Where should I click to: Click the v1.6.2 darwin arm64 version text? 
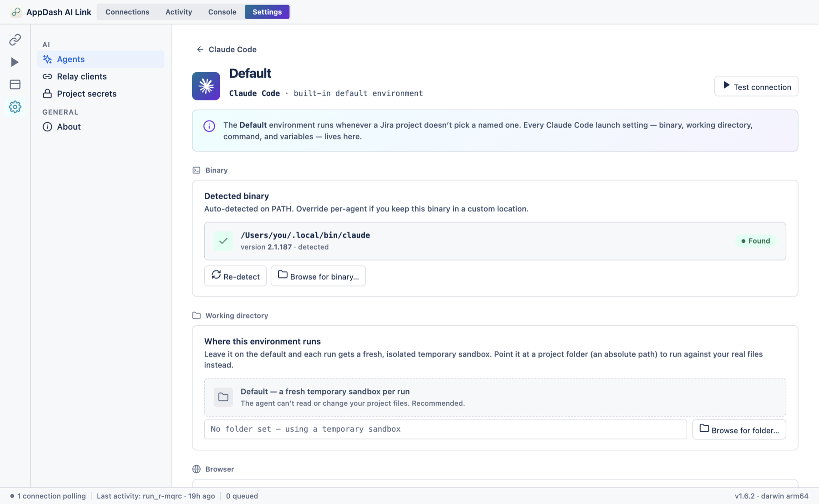click(x=772, y=496)
